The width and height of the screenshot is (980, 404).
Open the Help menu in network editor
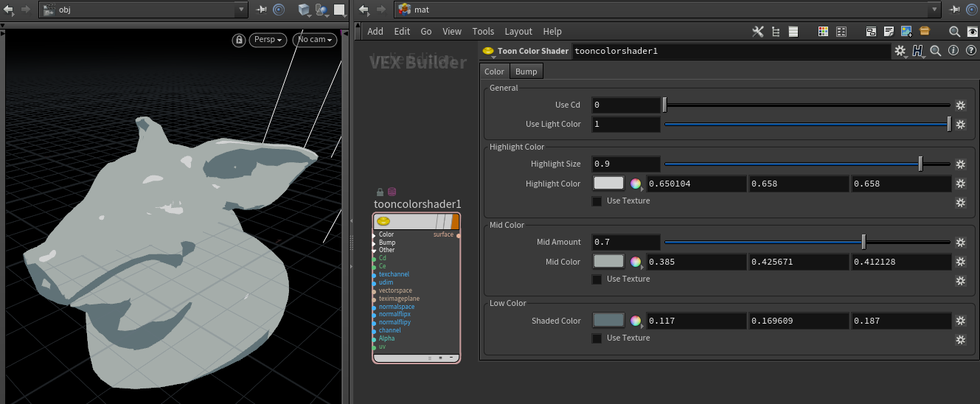click(x=552, y=32)
